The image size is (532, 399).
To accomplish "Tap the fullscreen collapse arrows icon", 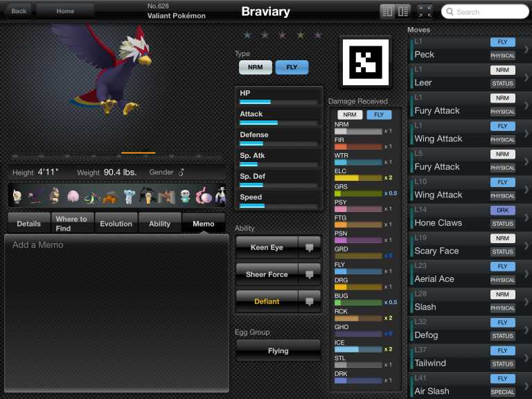I will [x=425, y=12].
